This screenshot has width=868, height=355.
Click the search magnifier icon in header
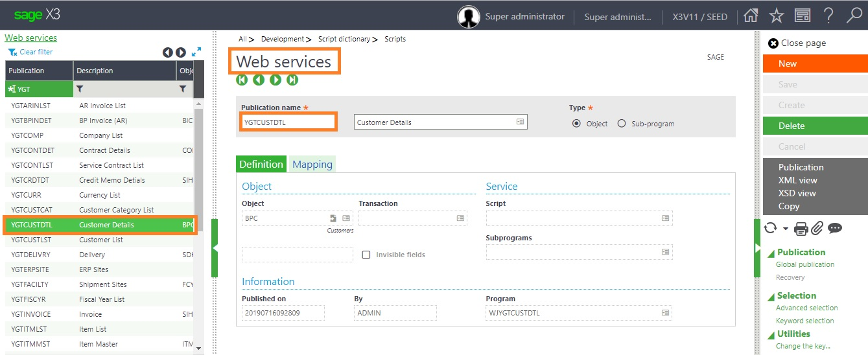tap(854, 16)
